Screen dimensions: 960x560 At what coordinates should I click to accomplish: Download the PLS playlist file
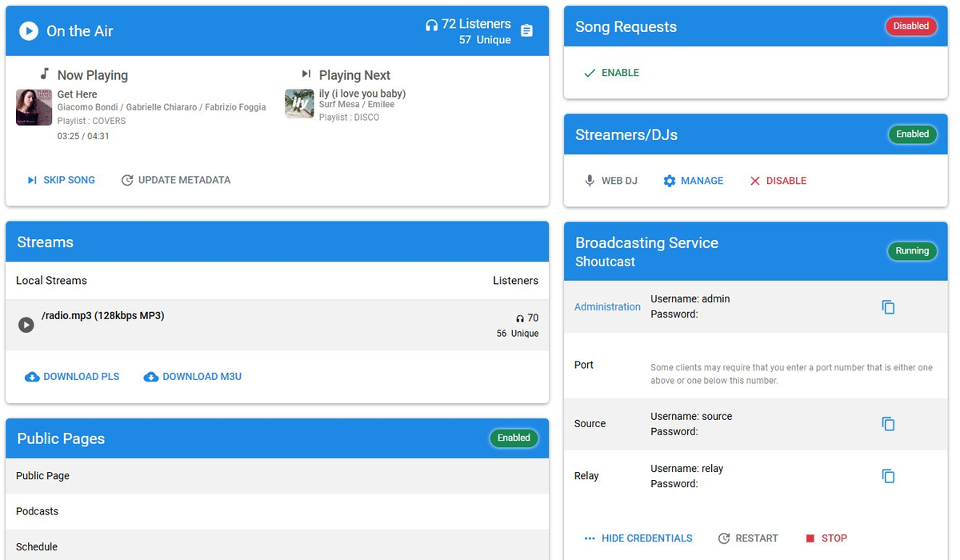click(x=72, y=376)
